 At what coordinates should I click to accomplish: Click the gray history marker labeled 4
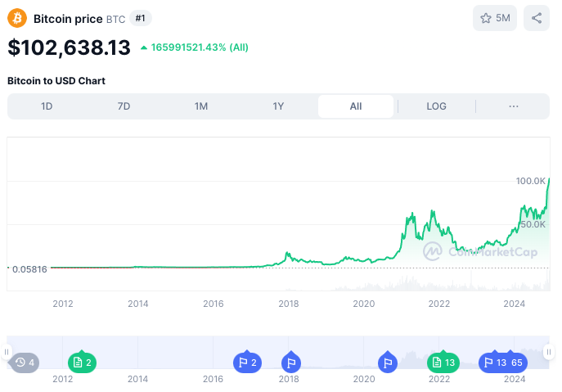(x=24, y=363)
